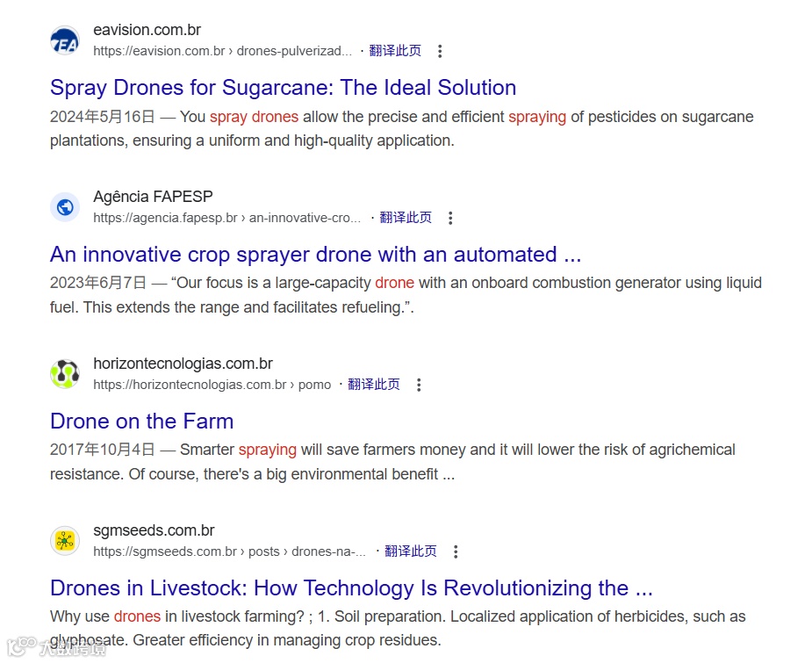This screenshot has width=812, height=663.
Task: Click 翻译此页 next to agencia.fapesp.br URL
Action: pos(406,218)
